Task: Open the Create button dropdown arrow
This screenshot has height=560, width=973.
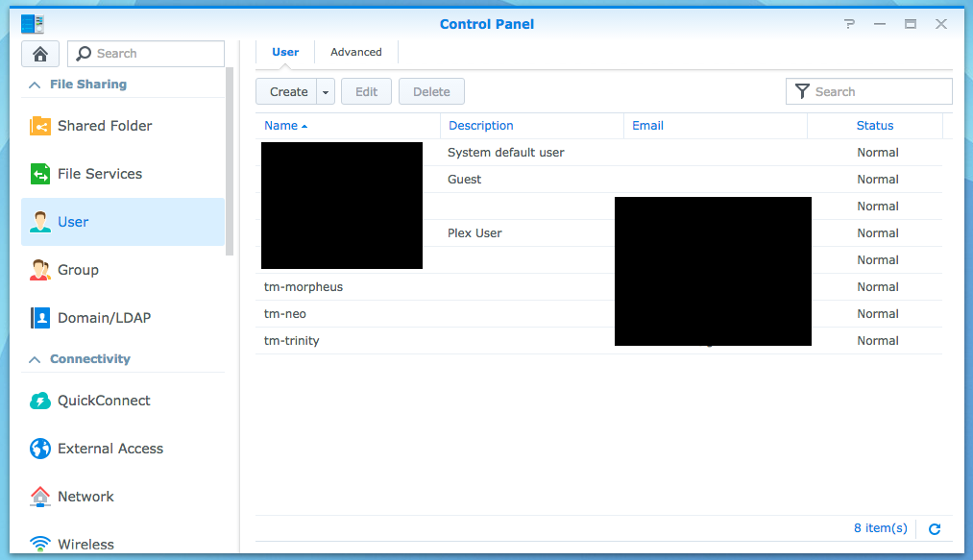Action: (326, 92)
